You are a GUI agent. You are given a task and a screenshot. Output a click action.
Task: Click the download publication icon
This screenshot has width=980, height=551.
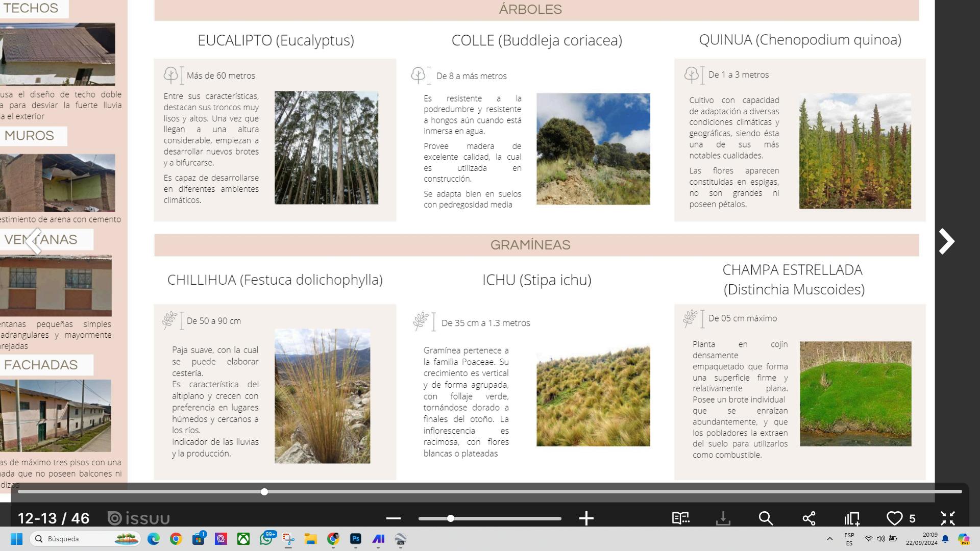click(723, 518)
